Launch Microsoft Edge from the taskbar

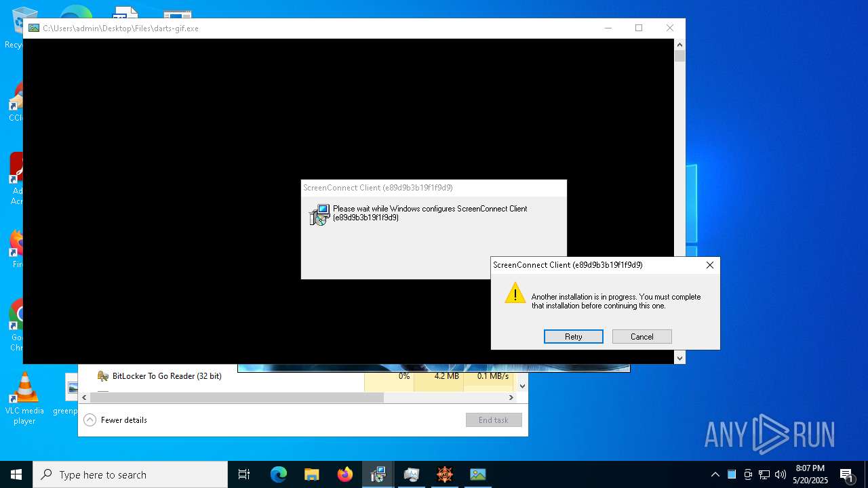tap(279, 474)
